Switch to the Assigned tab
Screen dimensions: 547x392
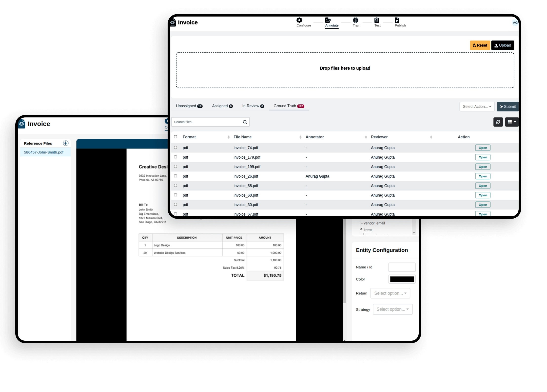pos(222,106)
